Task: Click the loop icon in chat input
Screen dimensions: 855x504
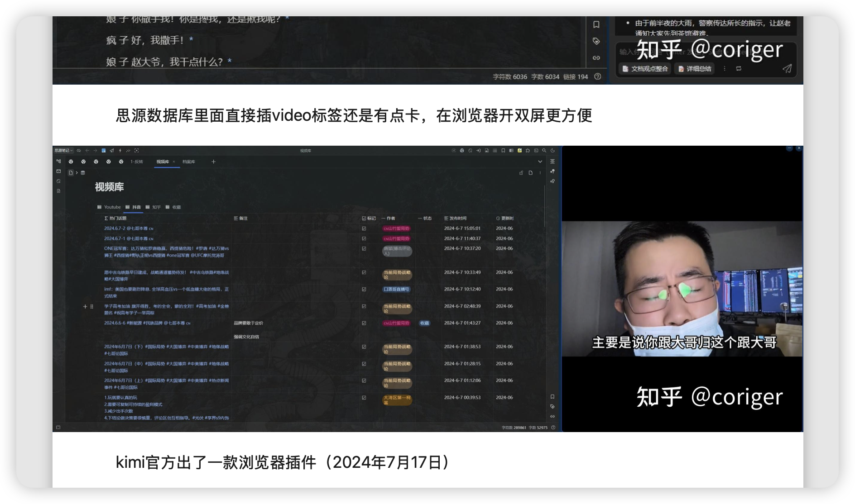Action: point(739,69)
